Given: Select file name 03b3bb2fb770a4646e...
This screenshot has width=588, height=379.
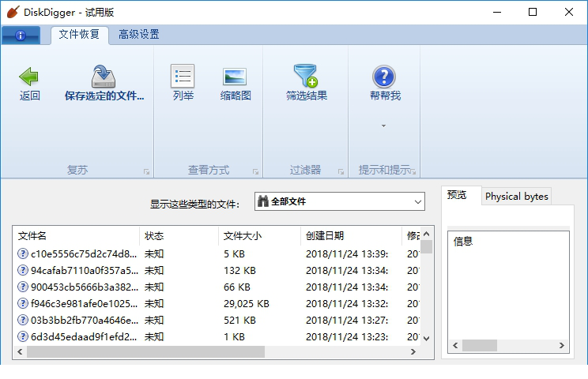Looking at the screenshot, I should pyautogui.click(x=85, y=321).
